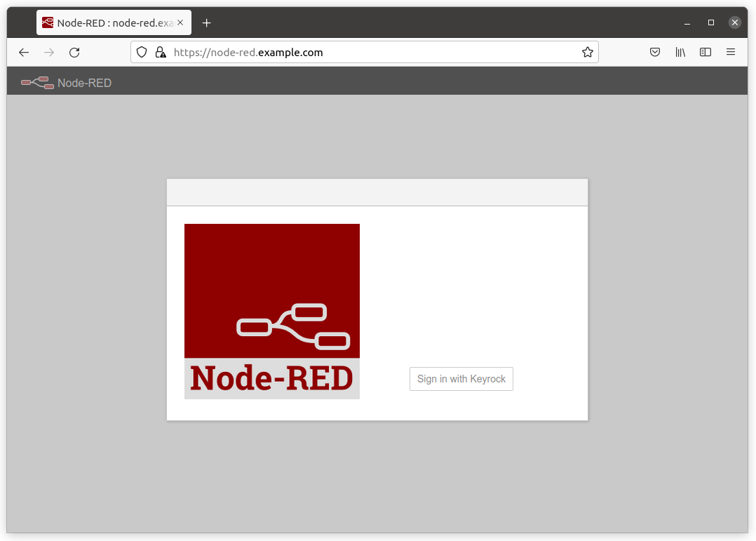The width and height of the screenshot is (756, 541).
Task: Click the Node-RED tab favicon
Action: pyautogui.click(x=48, y=22)
